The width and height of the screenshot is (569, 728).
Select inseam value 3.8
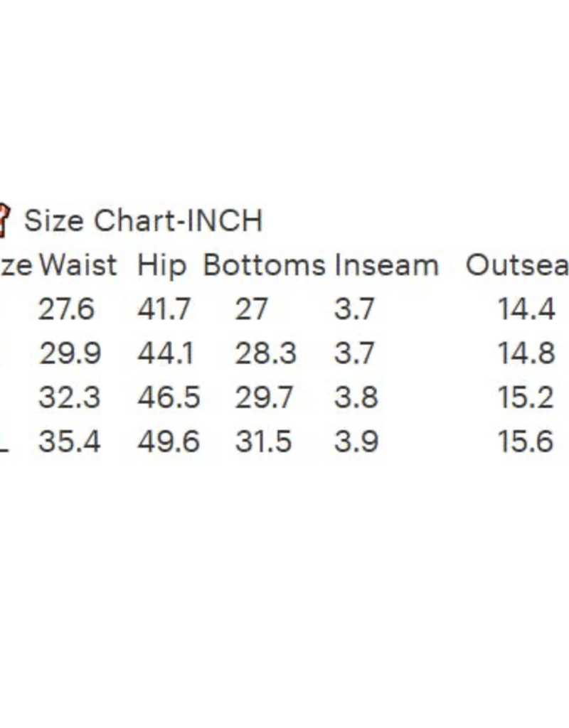356,397
